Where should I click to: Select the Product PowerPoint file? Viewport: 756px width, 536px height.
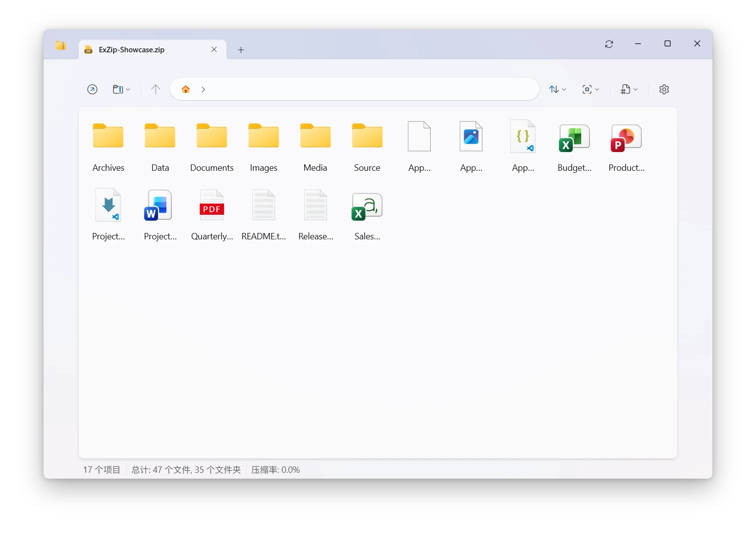(x=627, y=146)
